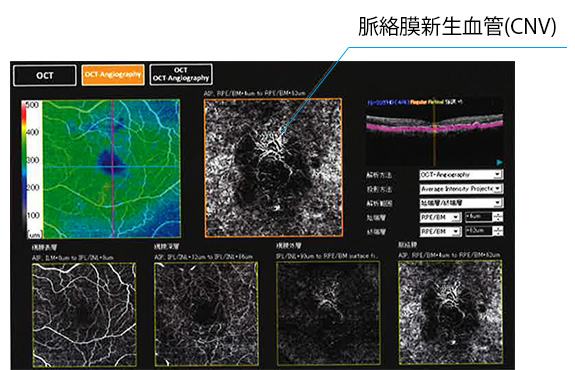Open the OCT-Angiography analysis method dropdown

pos(461,175)
